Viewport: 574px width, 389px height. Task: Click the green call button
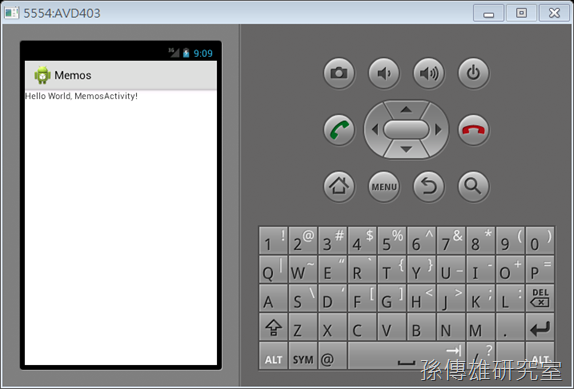(339, 130)
